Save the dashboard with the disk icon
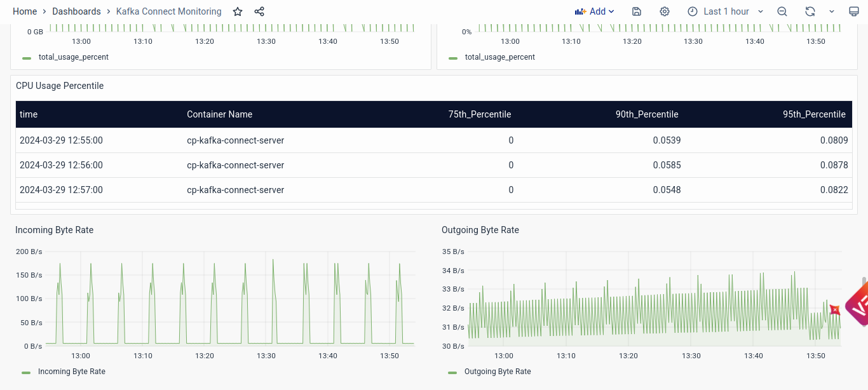The height and width of the screenshot is (390, 868). 637,11
